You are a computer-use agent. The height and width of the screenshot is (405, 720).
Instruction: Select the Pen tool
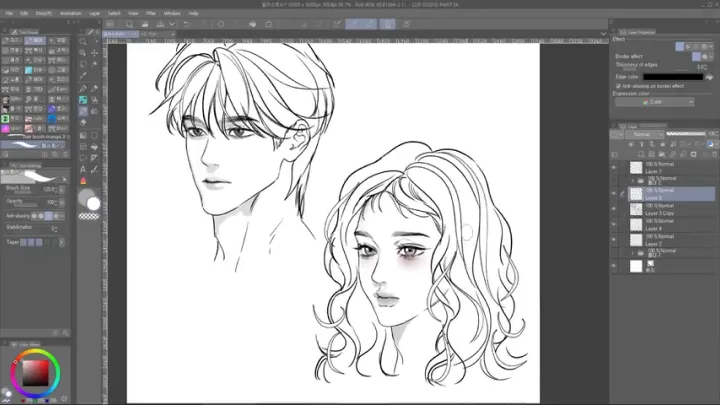pos(83,88)
